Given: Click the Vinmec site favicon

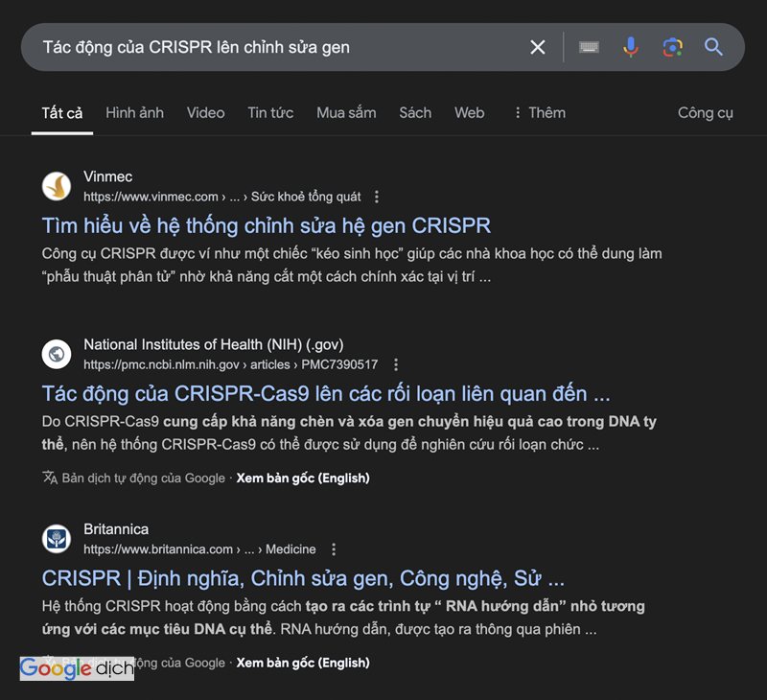Looking at the screenshot, I should point(57,186).
